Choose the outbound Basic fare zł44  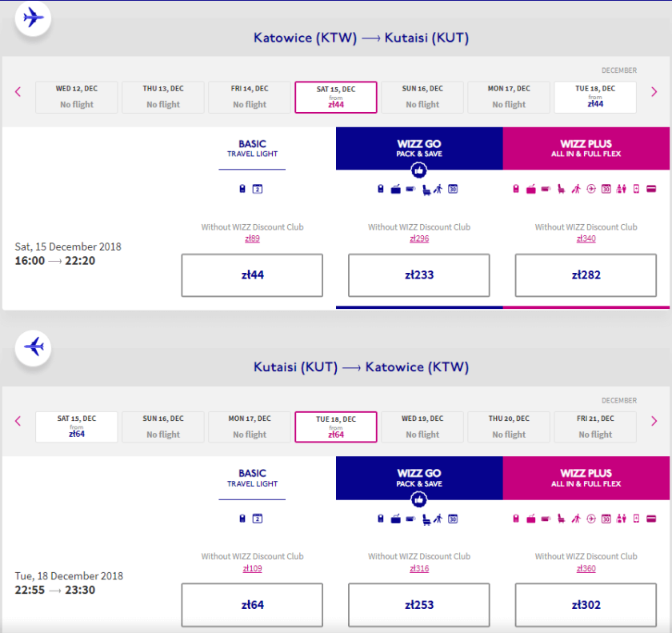252,275
